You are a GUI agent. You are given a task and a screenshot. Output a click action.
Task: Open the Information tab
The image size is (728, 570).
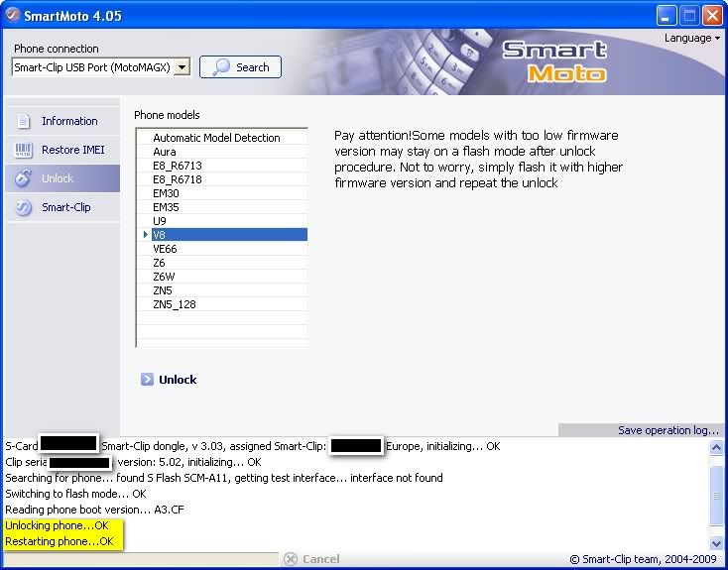62,121
